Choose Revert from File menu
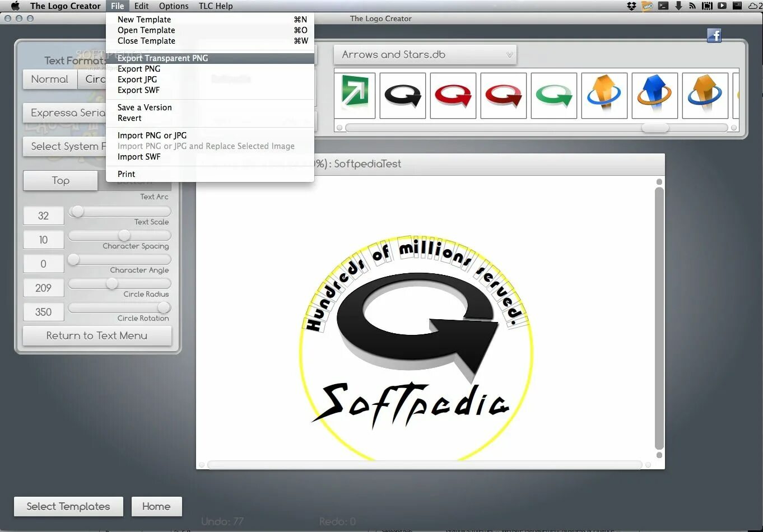This screenshot has height=532, width=763. click(210, 118)
